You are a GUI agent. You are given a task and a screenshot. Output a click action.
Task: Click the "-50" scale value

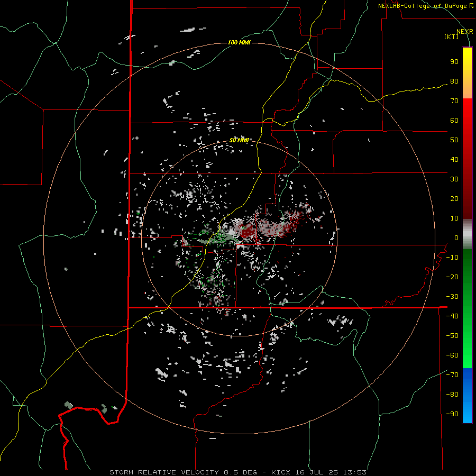(452, 336)
